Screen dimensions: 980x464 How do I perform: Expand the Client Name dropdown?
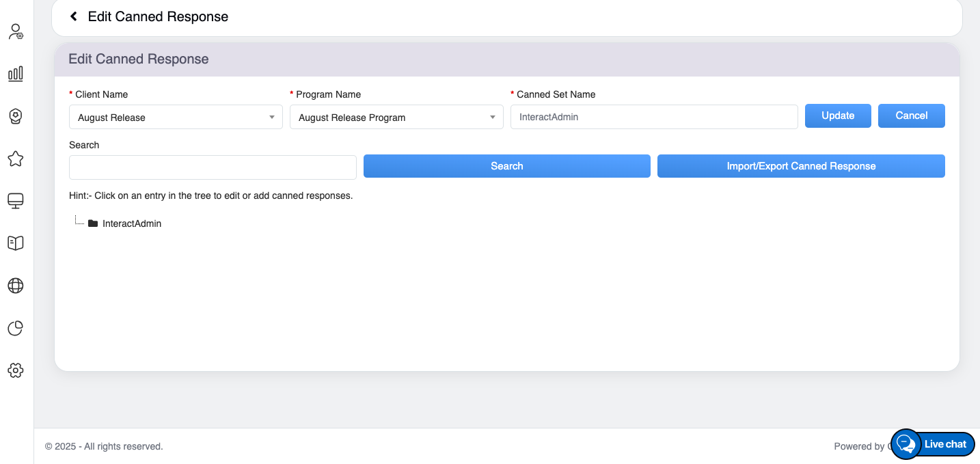click(176, 118)
